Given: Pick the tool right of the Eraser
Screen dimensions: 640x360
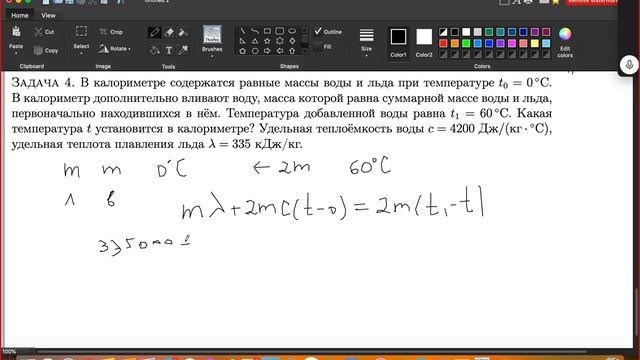Looking at the screenshot, I should (183, 33).
